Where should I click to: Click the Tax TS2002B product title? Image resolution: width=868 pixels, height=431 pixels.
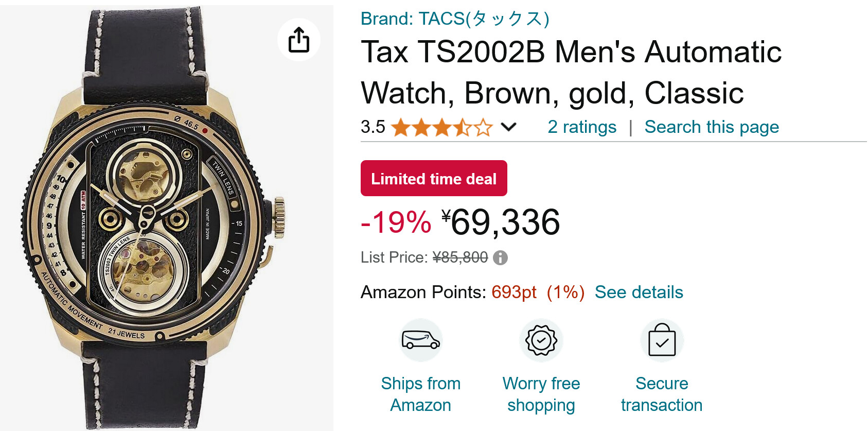tap(571, 72)
